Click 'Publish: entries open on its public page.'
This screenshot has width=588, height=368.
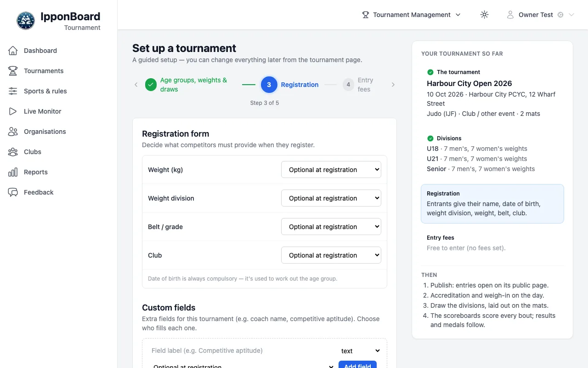point(489,285)
